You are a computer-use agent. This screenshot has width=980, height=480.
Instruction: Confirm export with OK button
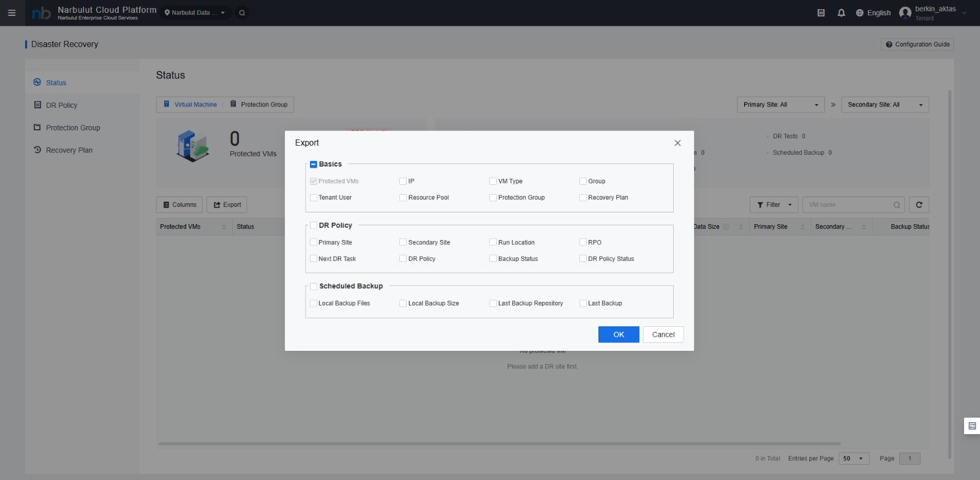(619, 334)
